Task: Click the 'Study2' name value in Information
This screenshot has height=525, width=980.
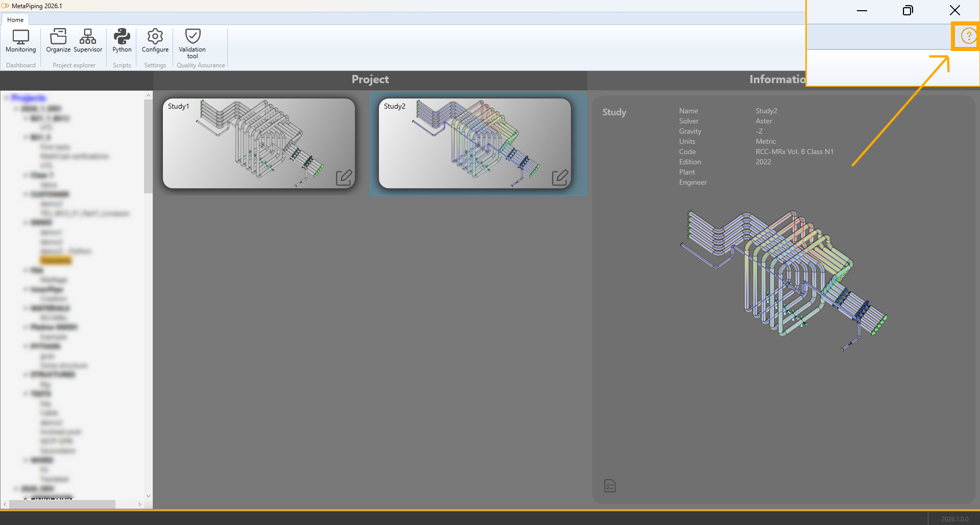Action: [x=767, y=111]
